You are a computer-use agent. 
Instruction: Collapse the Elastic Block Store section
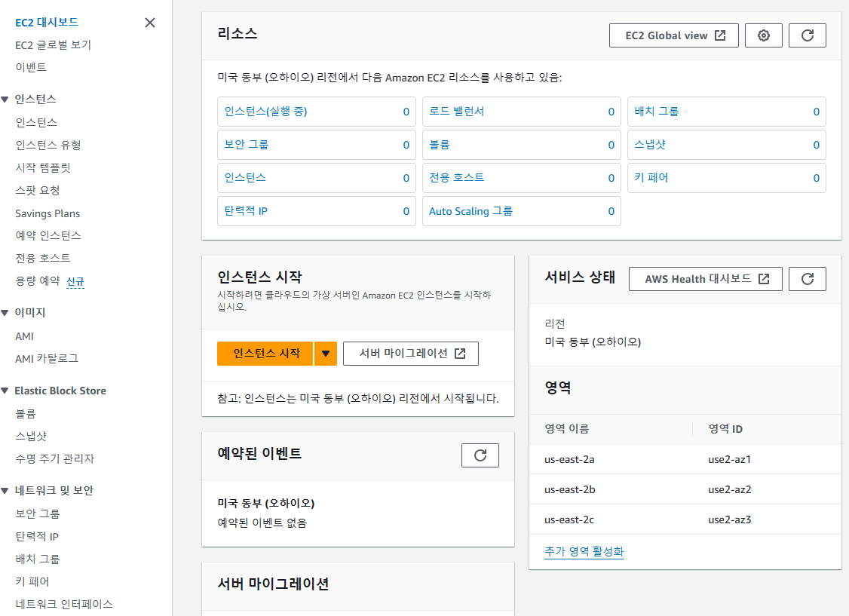click(x=5, y=391)
